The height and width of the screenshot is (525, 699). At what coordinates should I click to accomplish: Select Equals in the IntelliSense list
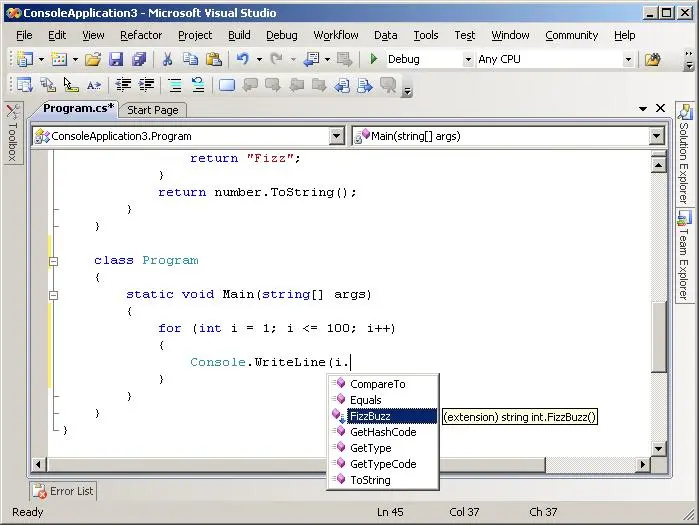click(x=383, y=400)
